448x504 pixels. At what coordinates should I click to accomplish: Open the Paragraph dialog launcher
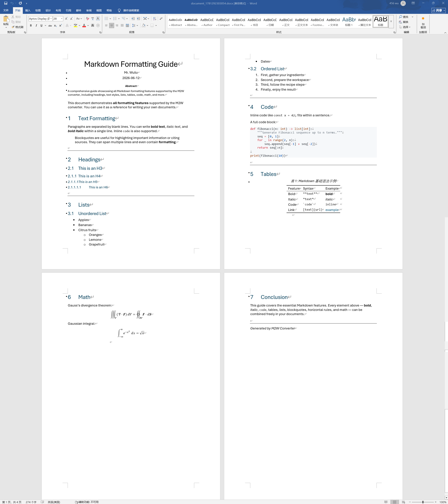(164, 32)
